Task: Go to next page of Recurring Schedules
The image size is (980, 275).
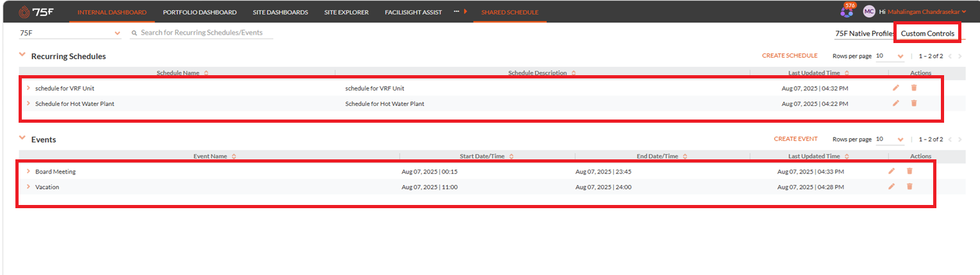Action: point(960,56)
